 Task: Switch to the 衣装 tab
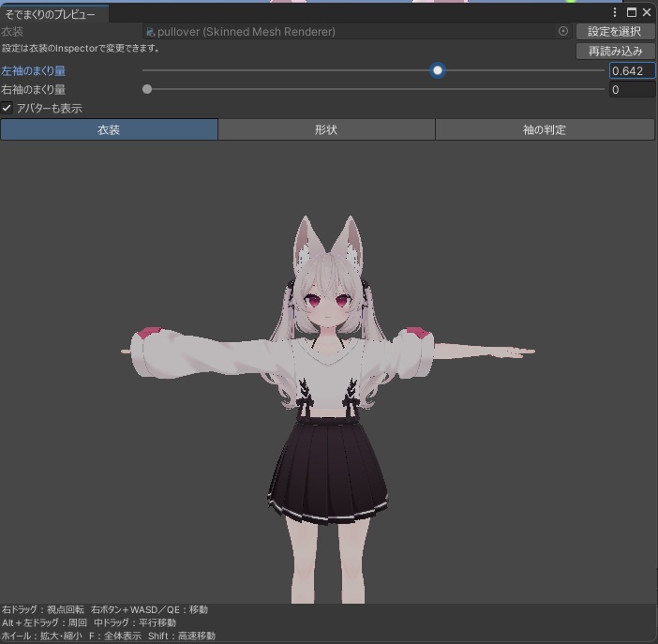click(109, 129)
